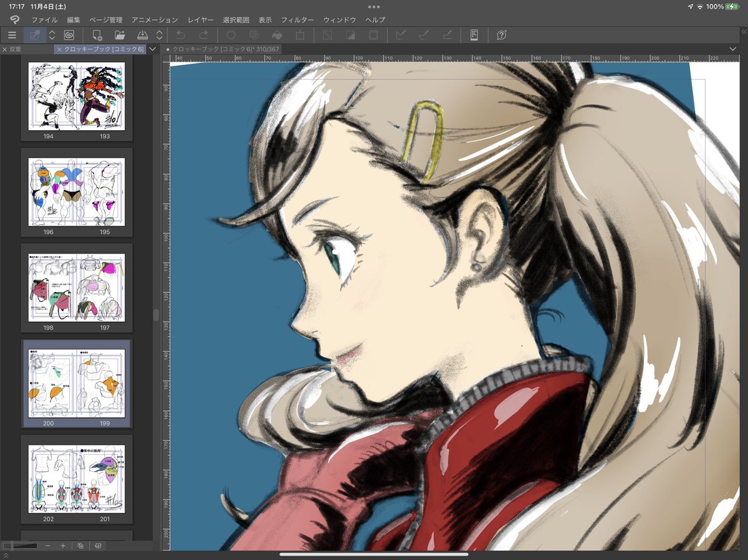Select page thumbnail 196-195
748x560 pixels.
click(x=77, y=192)
